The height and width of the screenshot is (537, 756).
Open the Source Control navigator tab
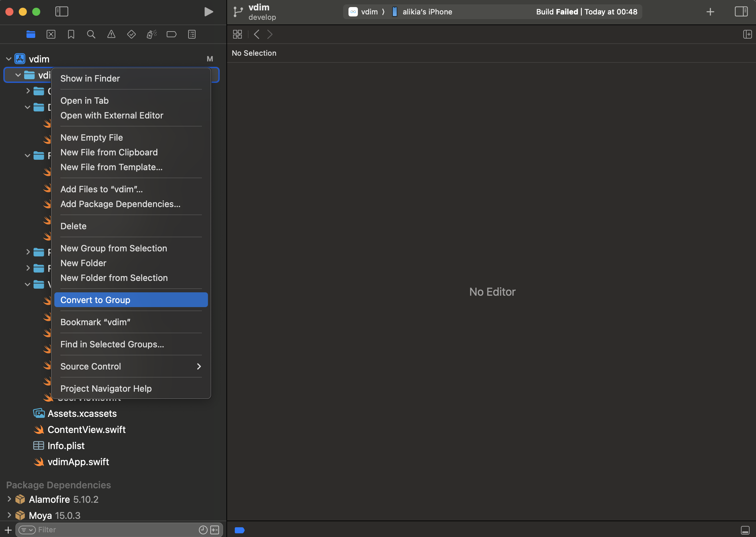tap(51, 34)
